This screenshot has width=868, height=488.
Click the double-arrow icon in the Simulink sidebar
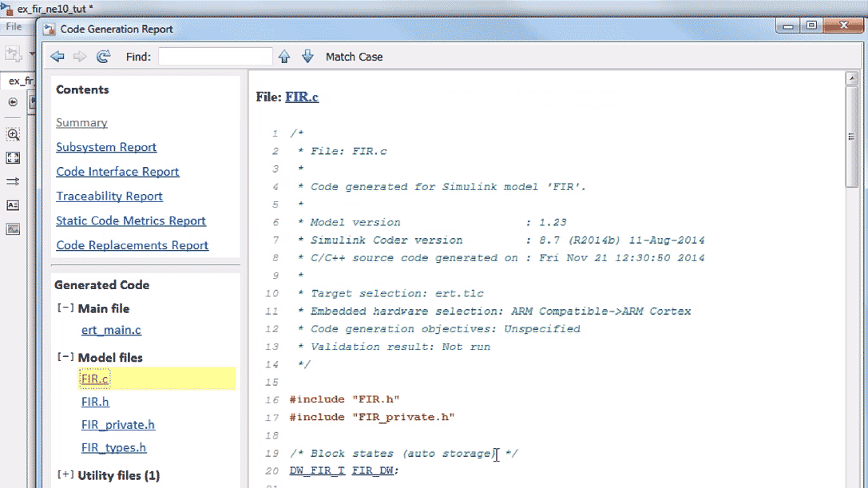[11, 181]
